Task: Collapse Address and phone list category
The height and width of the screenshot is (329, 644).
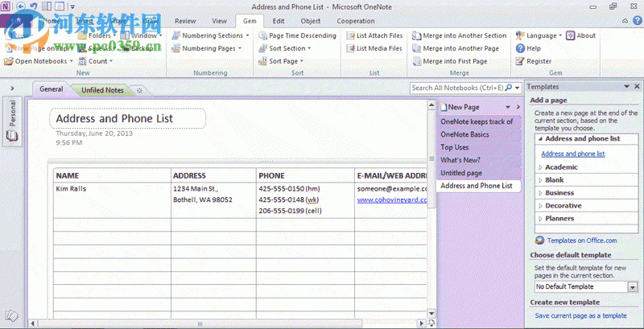Action: pos(540,139)
